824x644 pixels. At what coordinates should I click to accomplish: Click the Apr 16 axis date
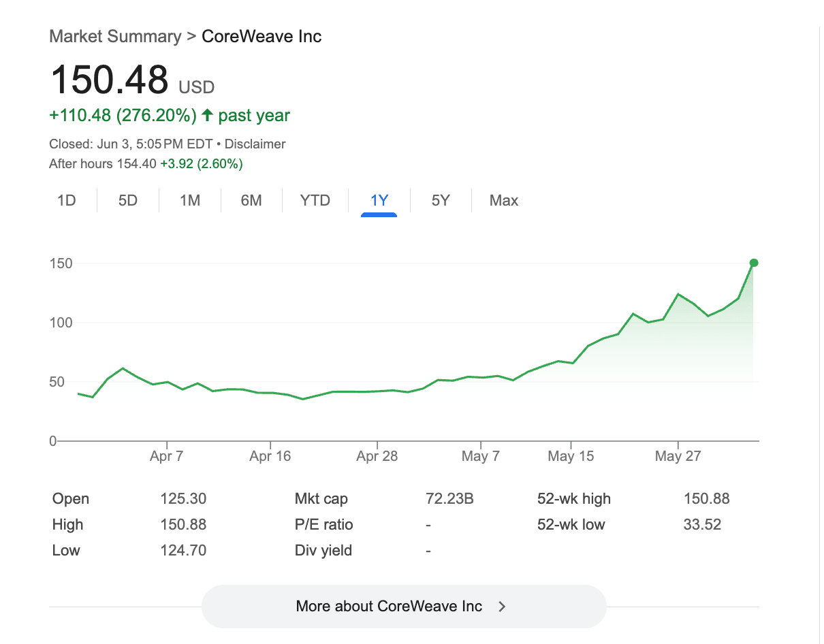(270, 457)
